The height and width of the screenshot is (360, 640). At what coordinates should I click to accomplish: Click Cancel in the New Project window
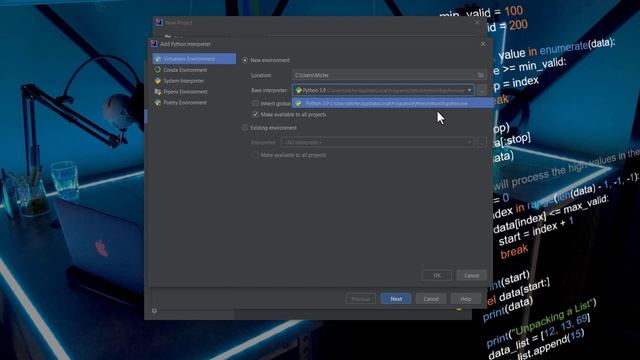click(x=431, y=299)
